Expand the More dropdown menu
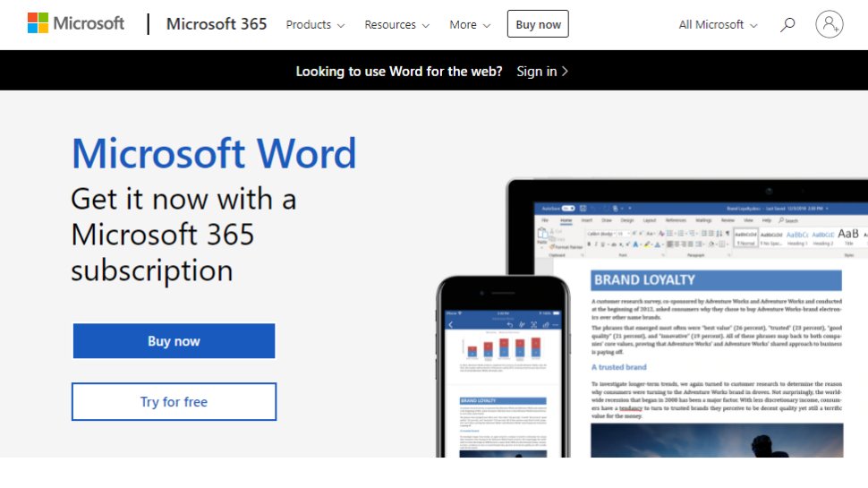 (x=470, y=25)
